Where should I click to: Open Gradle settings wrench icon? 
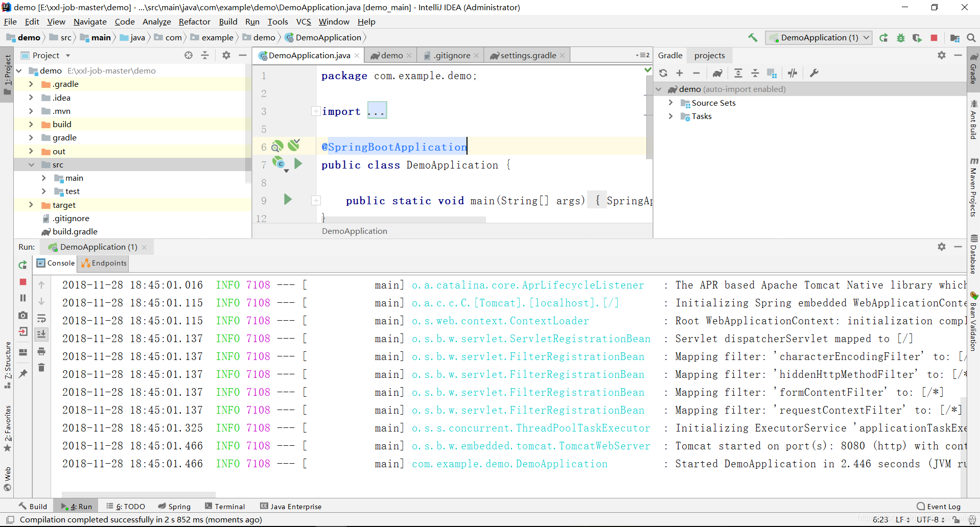click(814, 73)
